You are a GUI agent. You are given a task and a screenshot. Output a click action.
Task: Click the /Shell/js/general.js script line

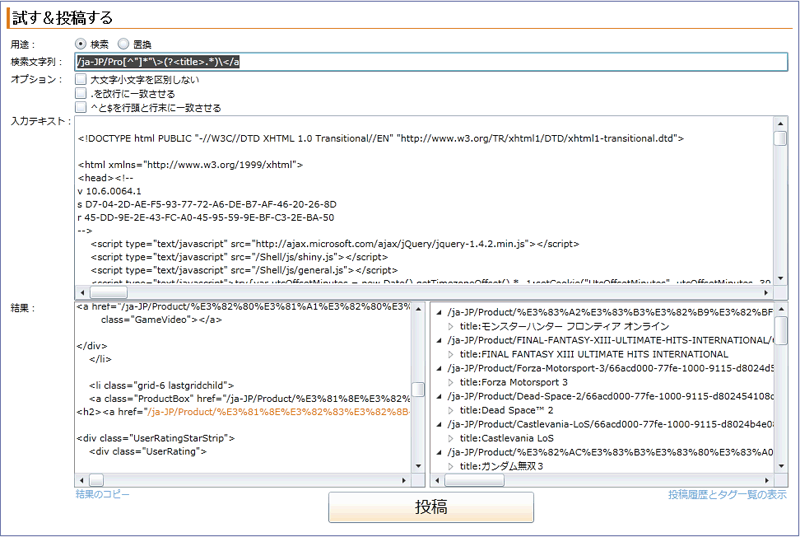click(244, 270)
